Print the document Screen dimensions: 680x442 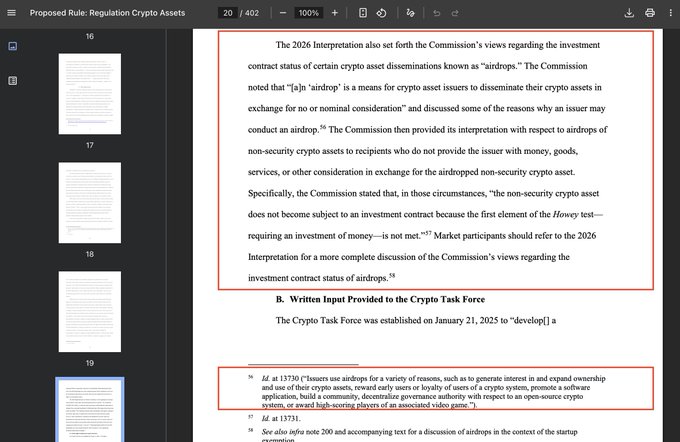pyautogui.click(x=650, y=13)
